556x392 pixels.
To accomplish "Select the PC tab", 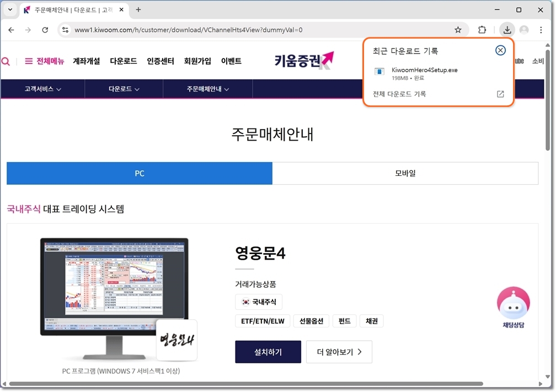I will [140, 173].
